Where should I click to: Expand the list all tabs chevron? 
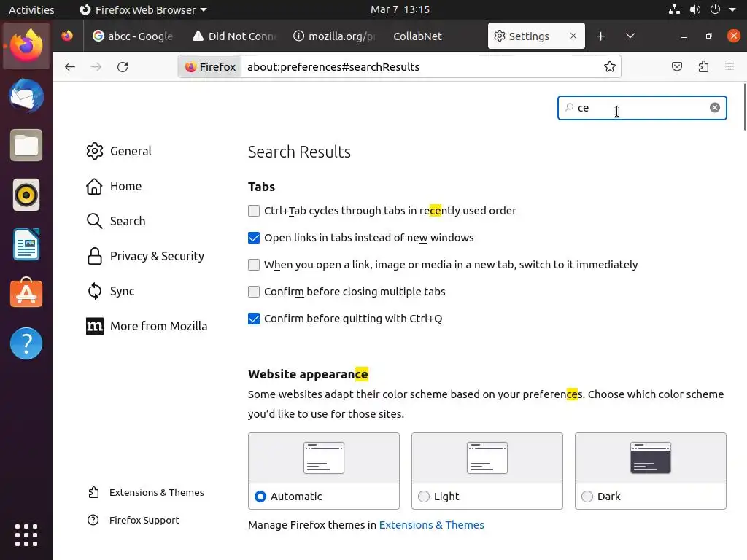click(630, 36)
